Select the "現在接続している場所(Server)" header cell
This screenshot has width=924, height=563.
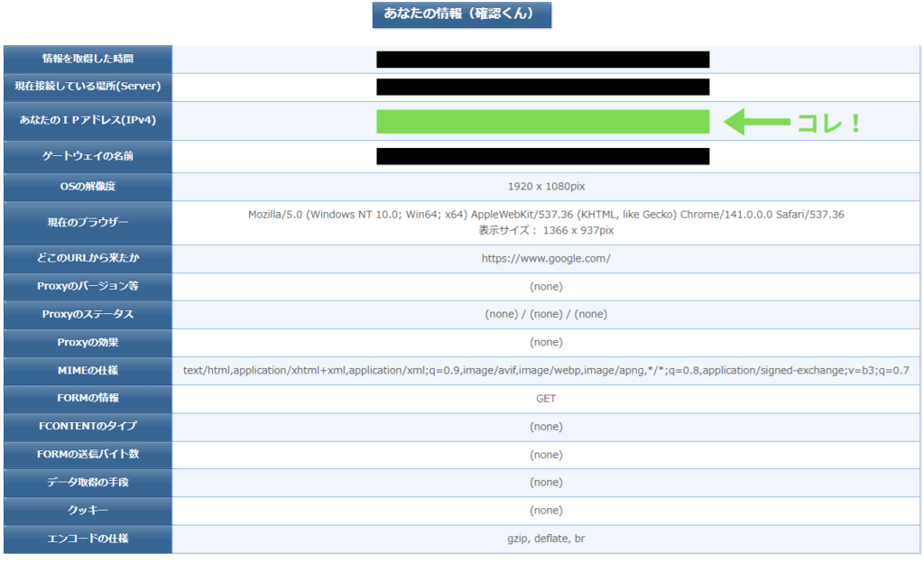point(88,87)
